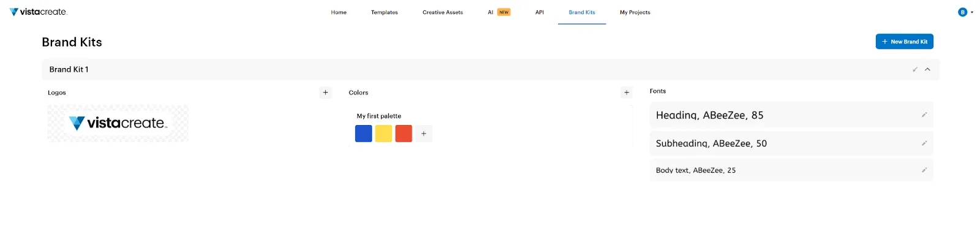This screenshot has width=980, height=239.
Task: Switch to My Projects tab
Action: 635,12
